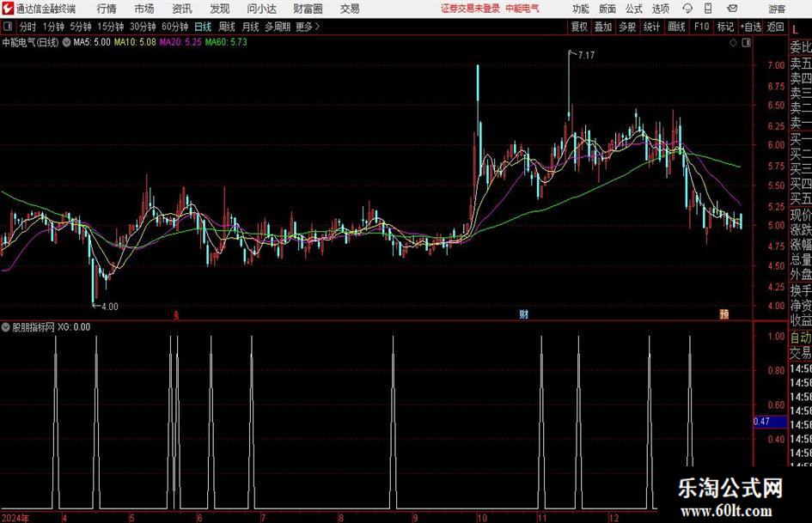Open the 财富圈 menu
Viewport: 812px width, 523px height.
308,9
